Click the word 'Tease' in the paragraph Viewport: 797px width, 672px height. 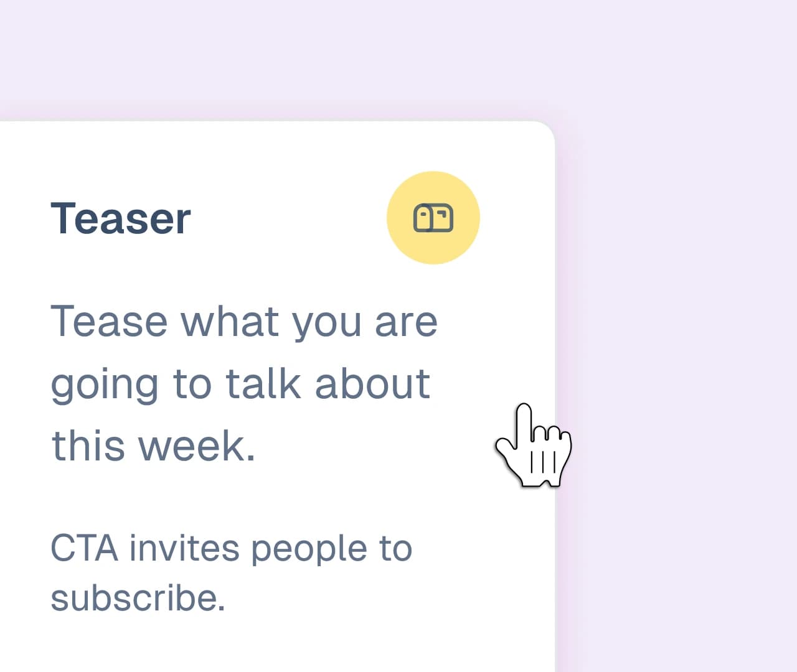pos(109,322)
